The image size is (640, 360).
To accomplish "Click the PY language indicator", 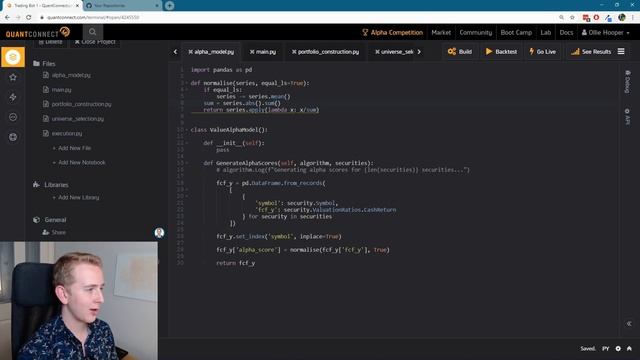I will coord(605,349).
